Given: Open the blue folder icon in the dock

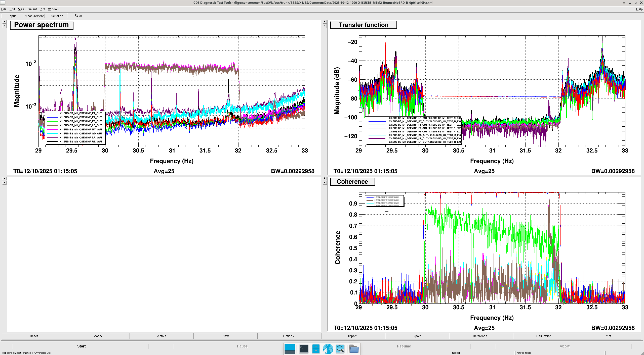Looking at the screenshot, I should (x=354, y=349).
